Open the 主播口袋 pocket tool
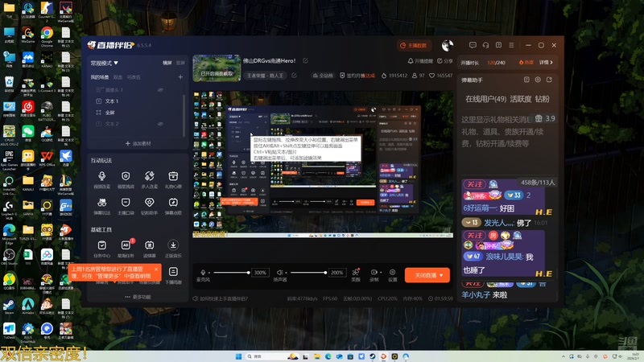Image resolution: width=644 pixels, height=362 pixels. tap(126, 206)
